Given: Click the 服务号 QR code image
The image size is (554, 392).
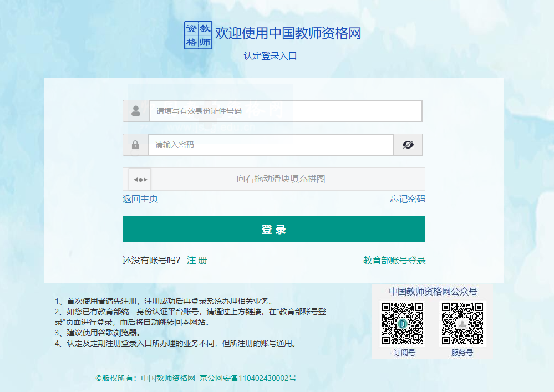Looking at the screenshot, I should coord(462,323).
